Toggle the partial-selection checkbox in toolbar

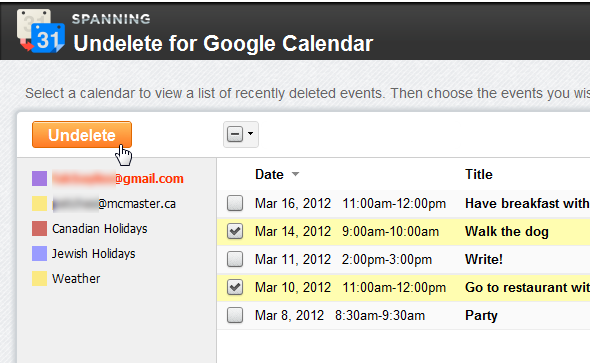pyautogui.click(x=235, y=134)
